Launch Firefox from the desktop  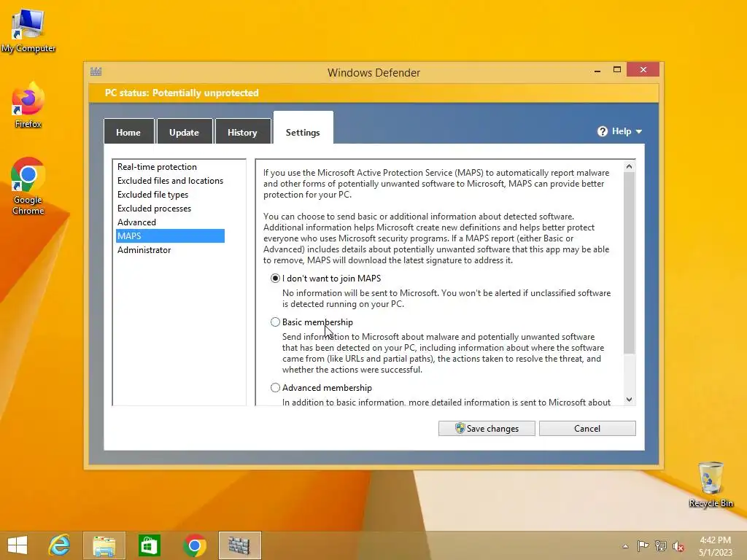tap(28, 105)
